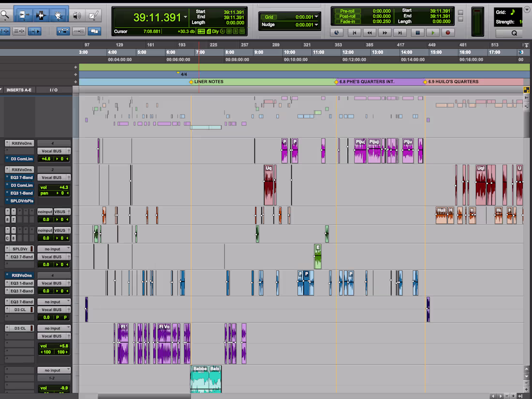Click the INSERTS A-E column header
532x399 pixels.
[x=19, y=90]
